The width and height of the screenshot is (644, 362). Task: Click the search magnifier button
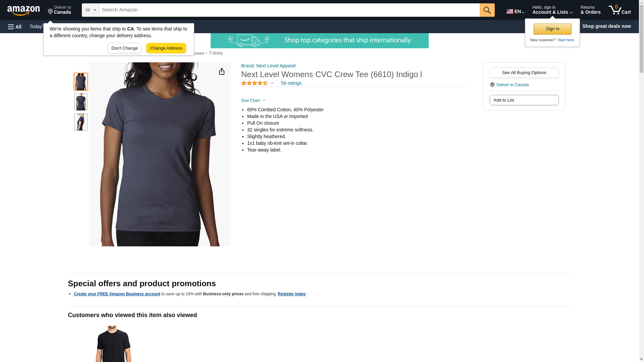(x=487, y=10)
